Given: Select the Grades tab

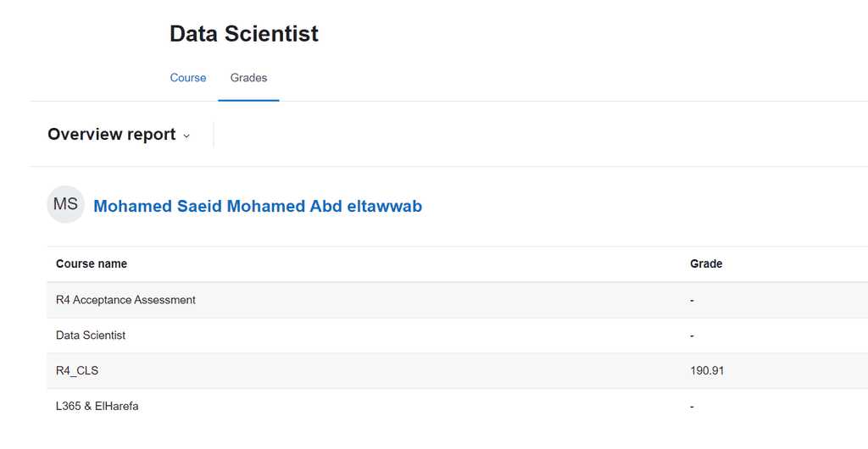Looking at the screenshot, I should coord(248,78).
